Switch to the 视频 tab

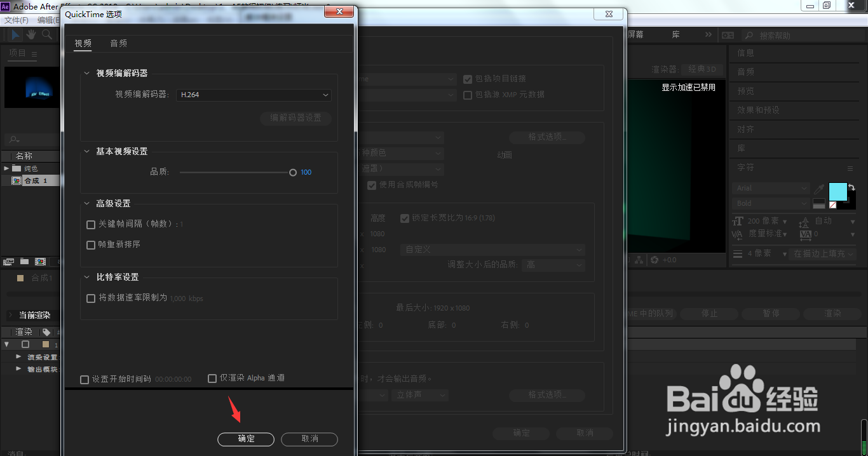(83, 43)
